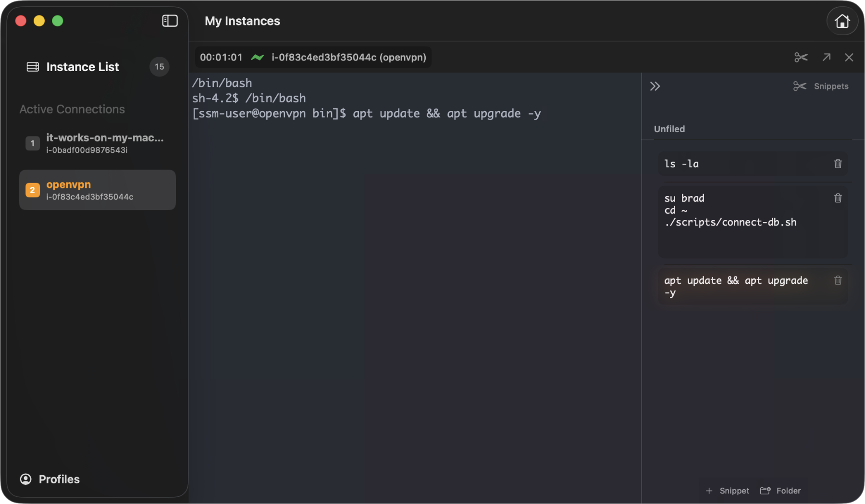The width and height of the screenshot is (865, 504).
Task: Click the Instance List server icon
Action: click(x=33, y=67)
